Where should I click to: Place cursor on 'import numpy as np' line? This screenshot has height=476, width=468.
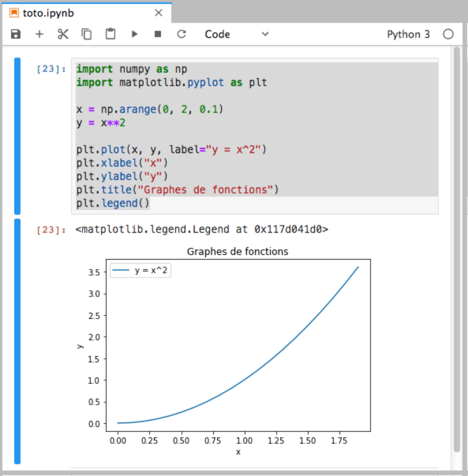coord(132,69)
